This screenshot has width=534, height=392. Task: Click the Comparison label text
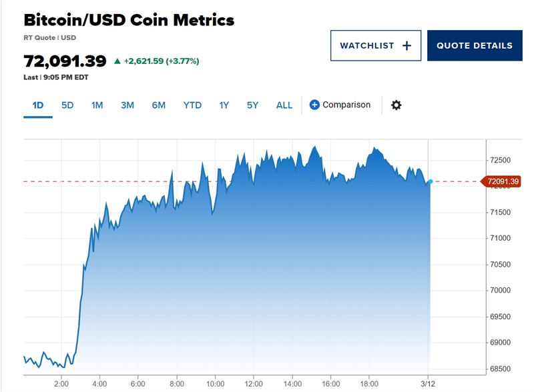346,105
